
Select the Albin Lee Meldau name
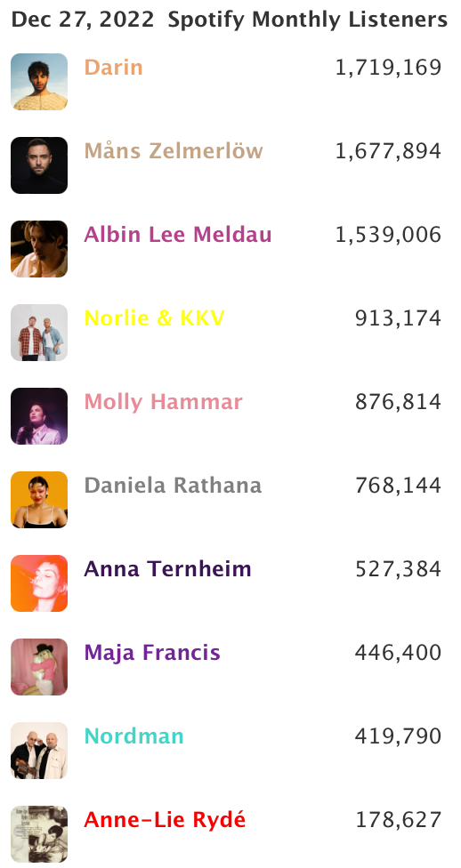[x=178, y=235]
